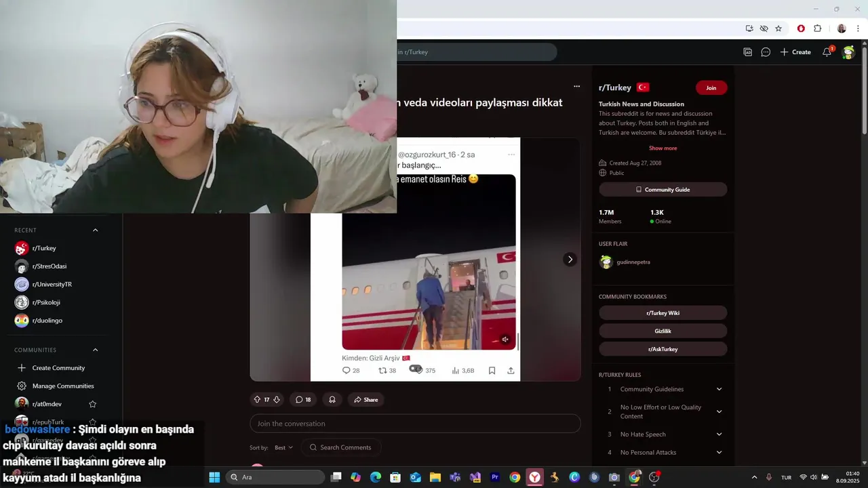This screenshot has height=488, width=868.
Task: Open browser extensions puzzle icon
Action: [x=817, y=28]
